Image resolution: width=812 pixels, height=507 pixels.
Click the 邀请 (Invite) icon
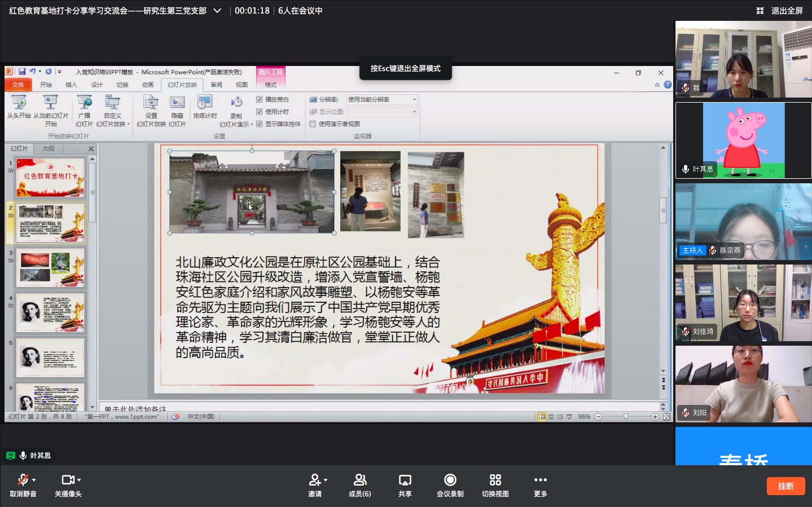pyautogui.click(x=314, y=480)
